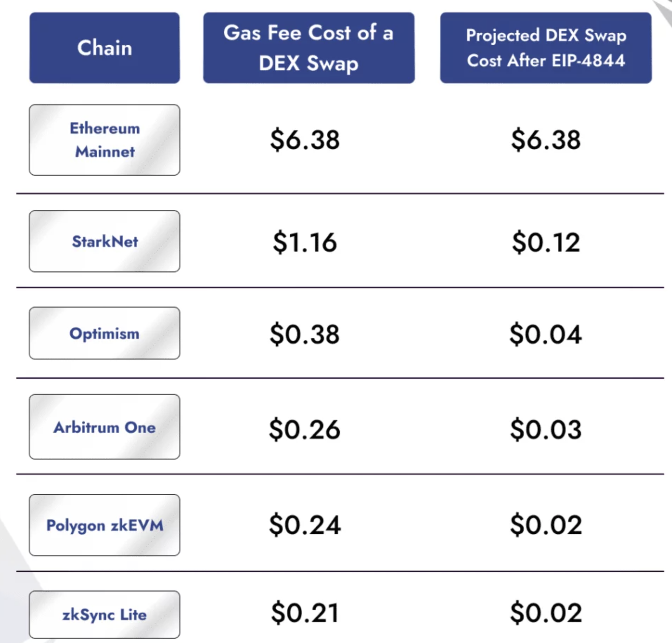This screenshot has width=672, height=643.
Task: Select the zkSync Lite chain label
Action: (105, 615)
